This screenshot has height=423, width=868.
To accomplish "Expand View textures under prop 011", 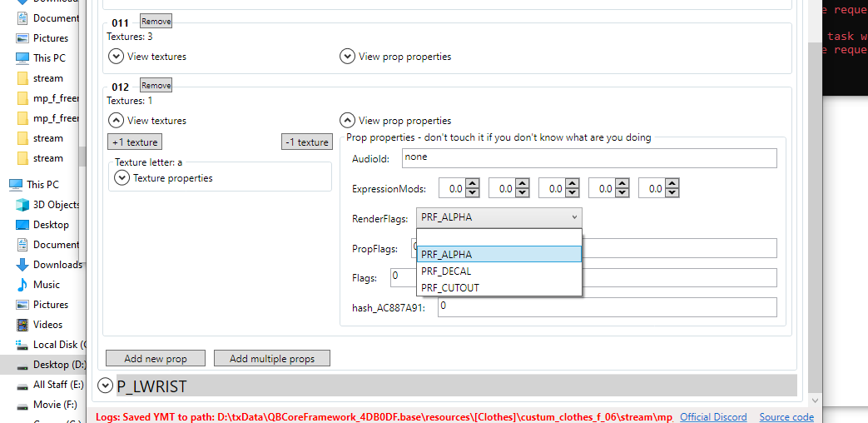I will click(x=117, y=57).
